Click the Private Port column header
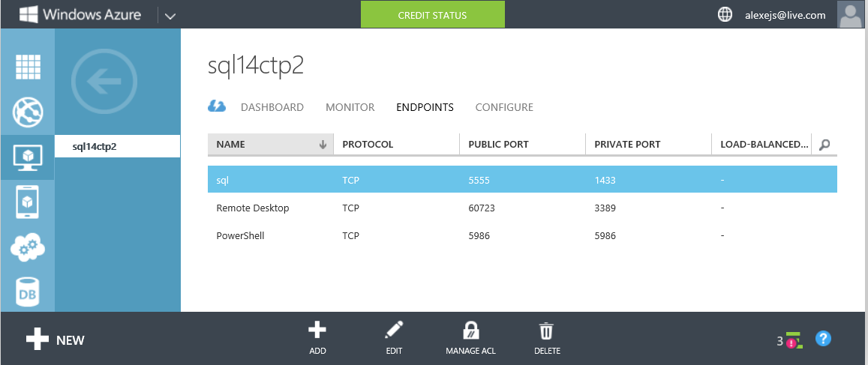Screen dimensions: 868x365 click(648, 145)
